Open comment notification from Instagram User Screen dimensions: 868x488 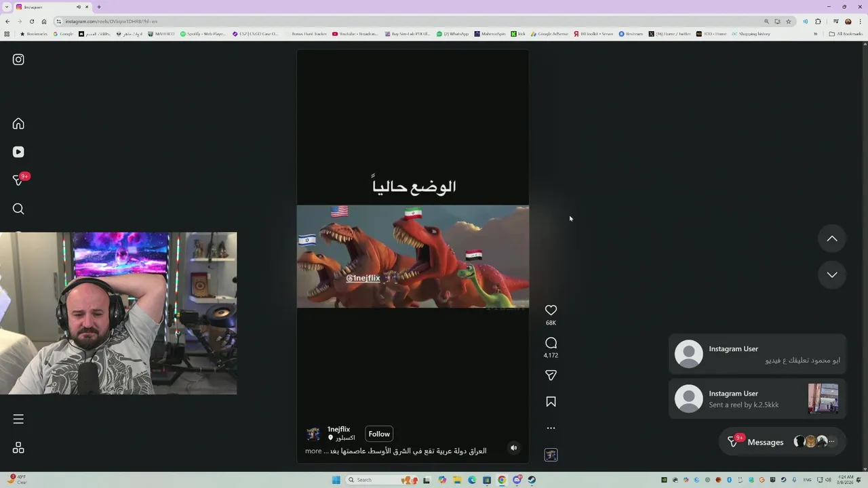click(757, 354)
